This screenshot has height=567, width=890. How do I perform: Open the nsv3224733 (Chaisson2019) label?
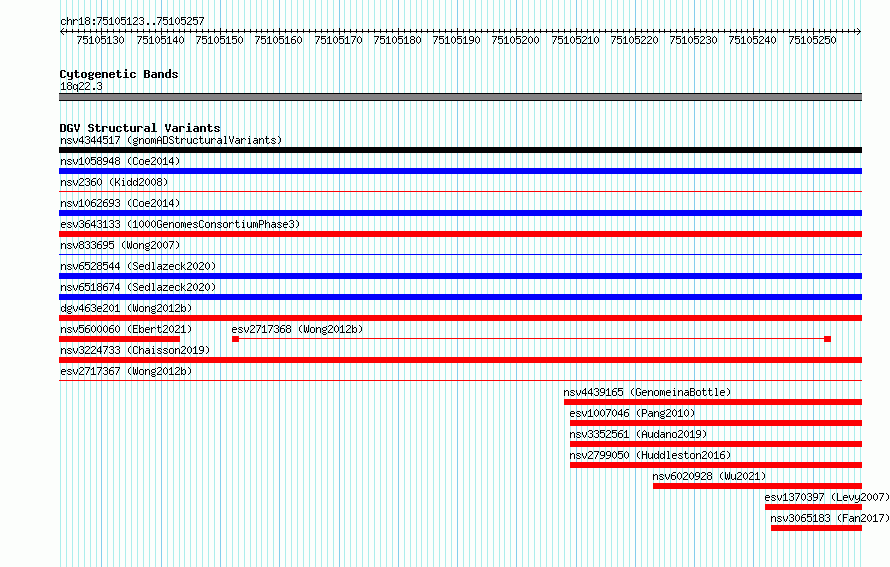[x=135, y=350]
